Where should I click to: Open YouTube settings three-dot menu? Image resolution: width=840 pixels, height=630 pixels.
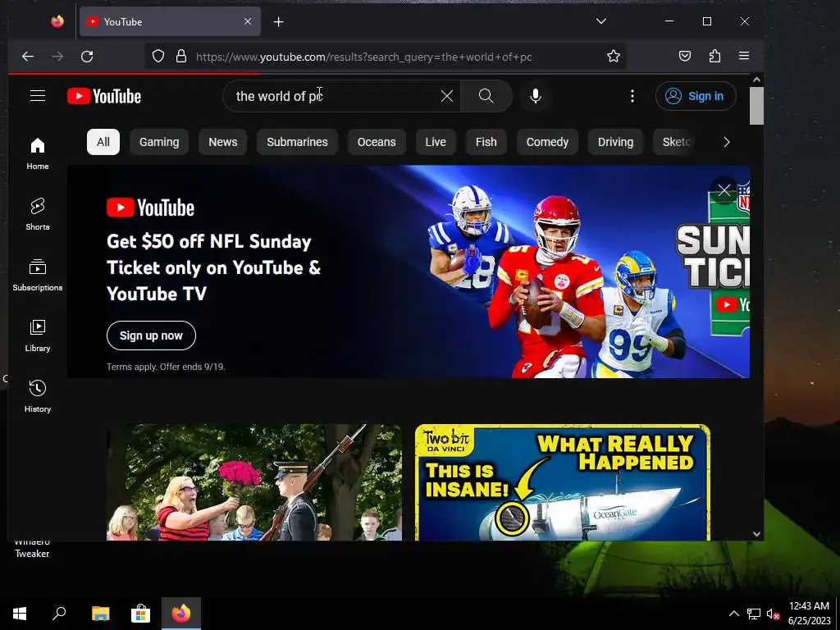(x=632, y=96)
